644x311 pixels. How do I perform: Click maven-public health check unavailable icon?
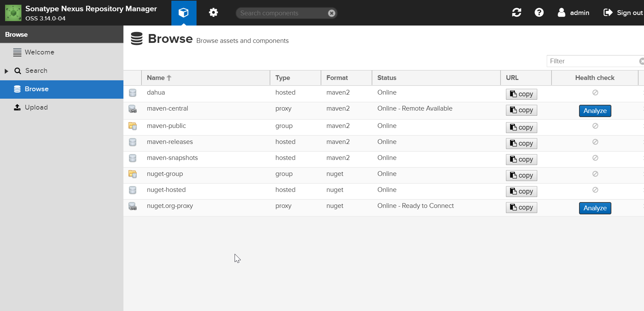tap(595, 126)
